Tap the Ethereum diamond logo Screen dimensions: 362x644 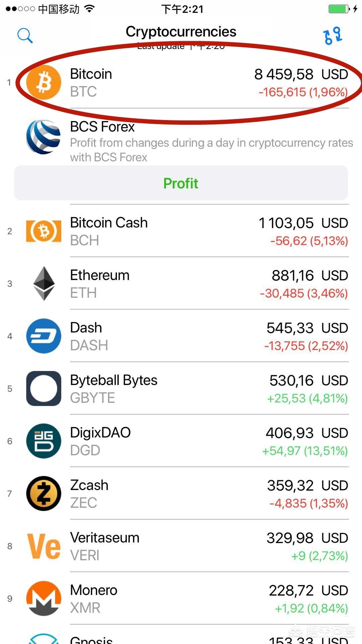click(44, 283)
